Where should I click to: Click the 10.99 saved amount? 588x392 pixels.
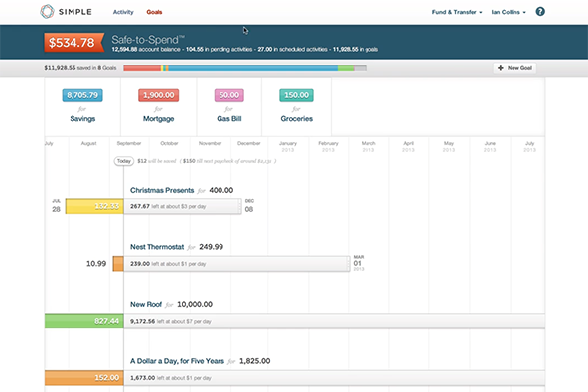click(x=96, y=264)
